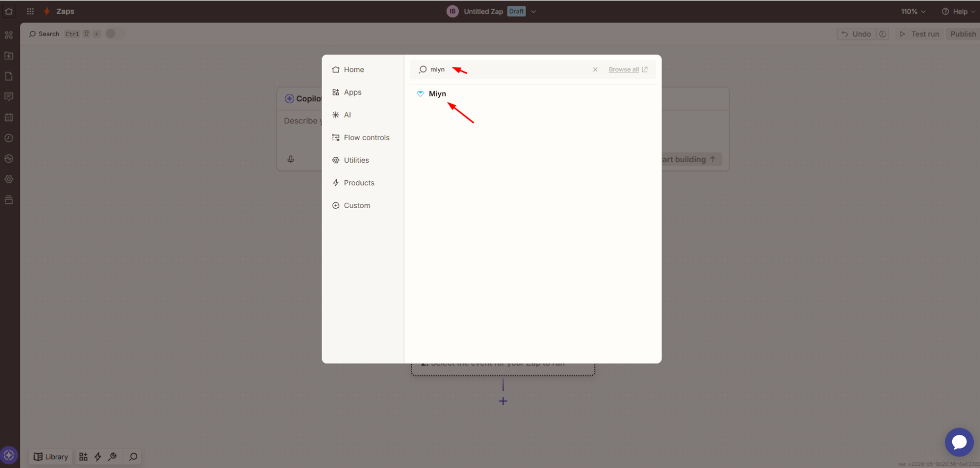Click the home icon in top-left corner
Screen dimensions: 980x468
pyautogui.click(x=9, y=11)
